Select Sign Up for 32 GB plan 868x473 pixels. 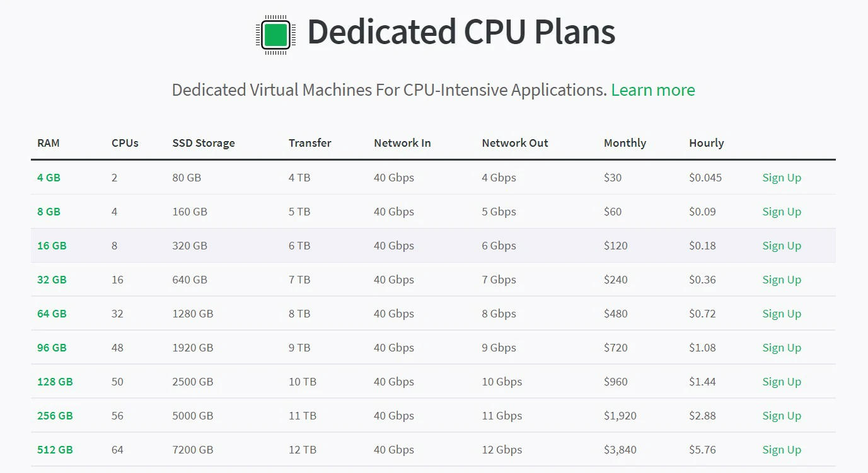pos(781,280)
